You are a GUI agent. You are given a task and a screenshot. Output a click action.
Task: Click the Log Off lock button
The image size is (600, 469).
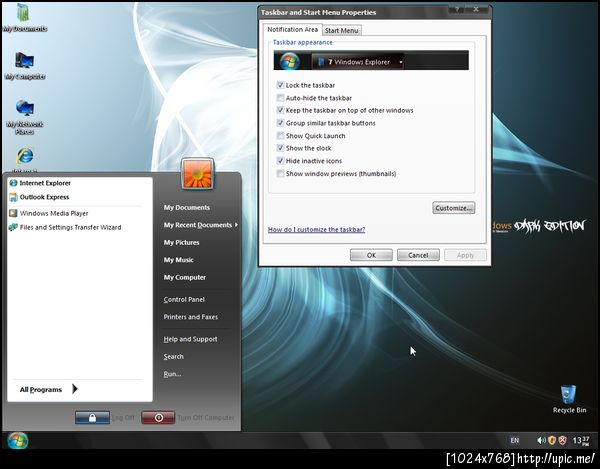[92, 418]
